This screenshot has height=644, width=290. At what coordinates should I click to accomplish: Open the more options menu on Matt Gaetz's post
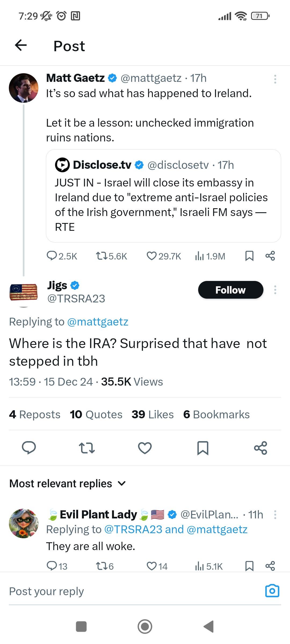click(275, 79)
